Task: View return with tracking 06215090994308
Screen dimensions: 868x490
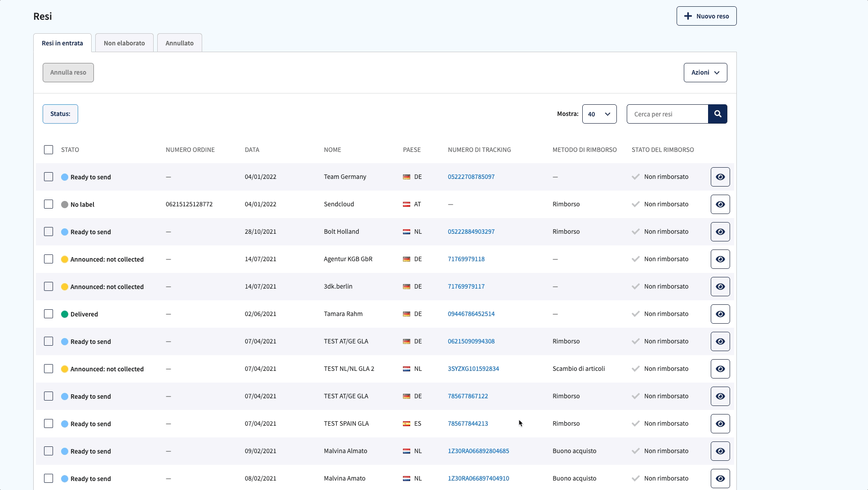Action: click(x=720, y=341)
